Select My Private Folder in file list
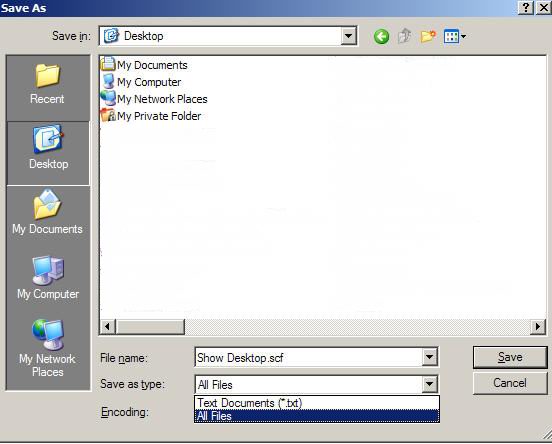 151,116
